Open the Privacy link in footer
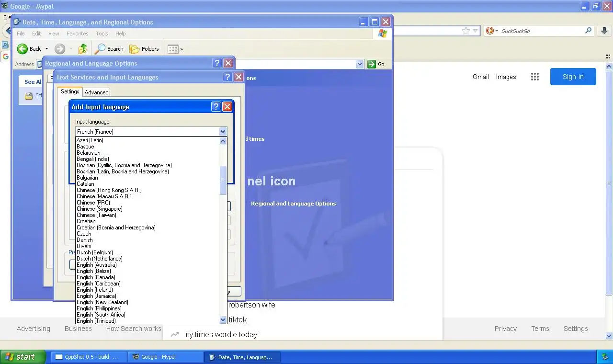This screenshot has width=613, height=364. pos(506,329)
